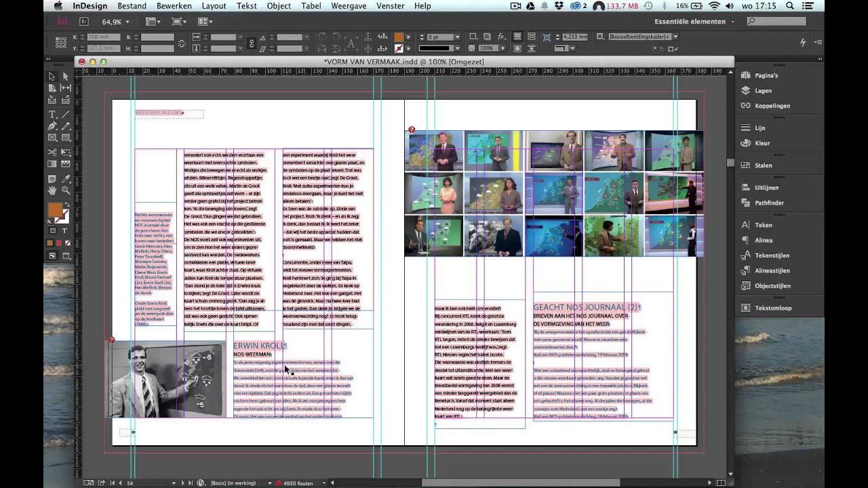Open the stroke weight 0 pt dropdown

[457, 37]
